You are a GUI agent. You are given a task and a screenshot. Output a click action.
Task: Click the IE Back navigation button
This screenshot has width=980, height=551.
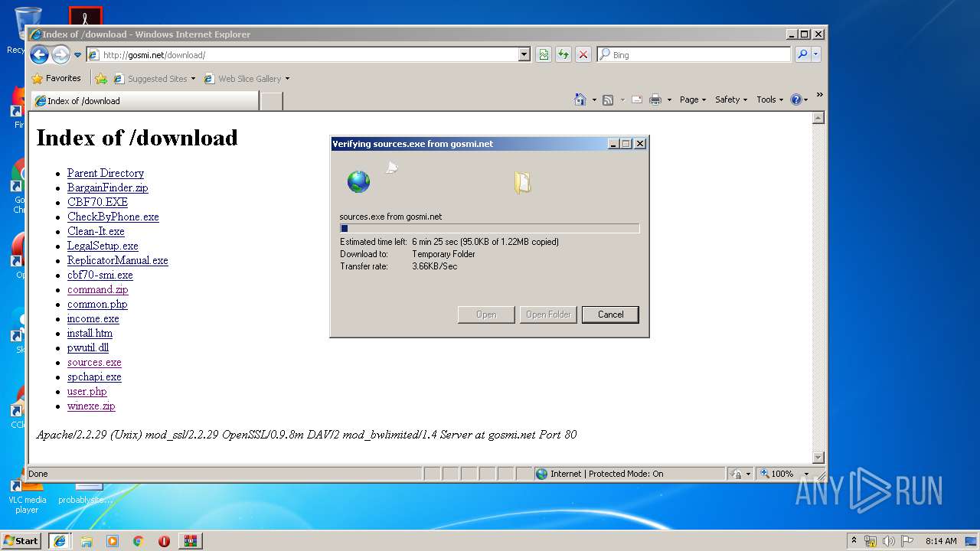pyautogui.click(x=39, y=54)
